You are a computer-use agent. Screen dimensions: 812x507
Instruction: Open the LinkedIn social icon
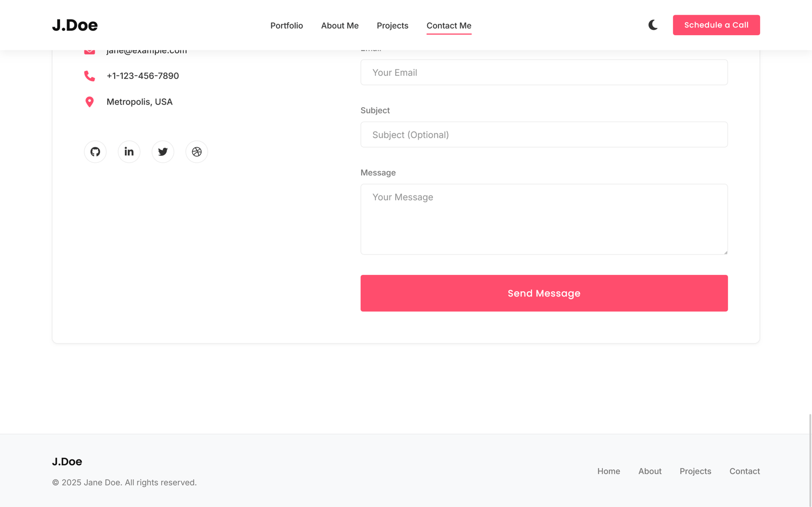point(129,152)
